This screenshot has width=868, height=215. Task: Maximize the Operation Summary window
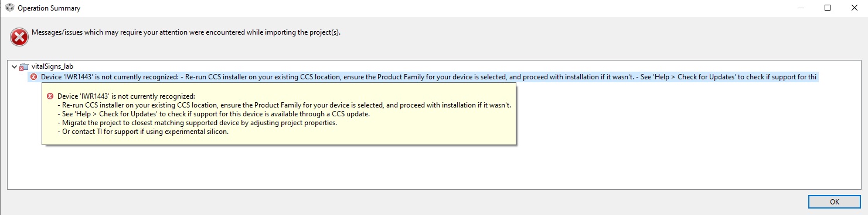coord(828,8)
